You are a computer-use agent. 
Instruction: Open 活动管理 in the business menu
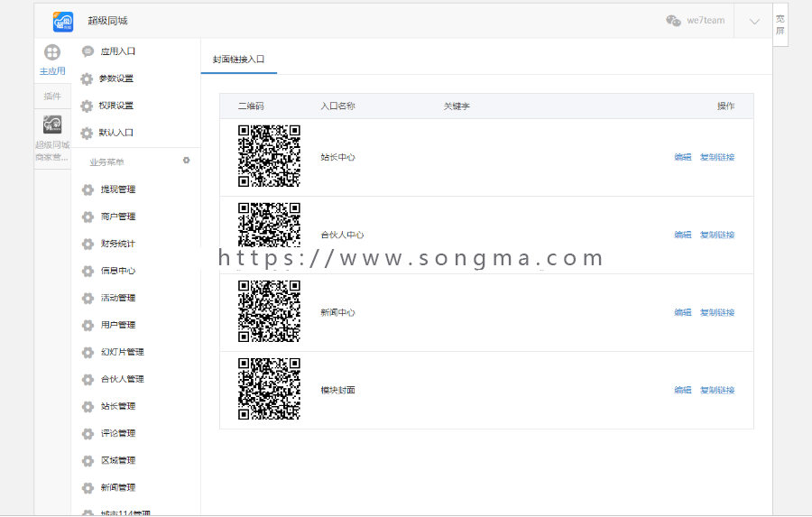click(118, 298)
